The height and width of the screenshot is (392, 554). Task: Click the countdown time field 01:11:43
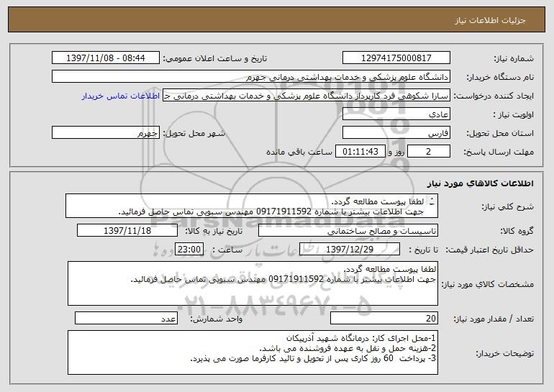[x=360, y=152]
